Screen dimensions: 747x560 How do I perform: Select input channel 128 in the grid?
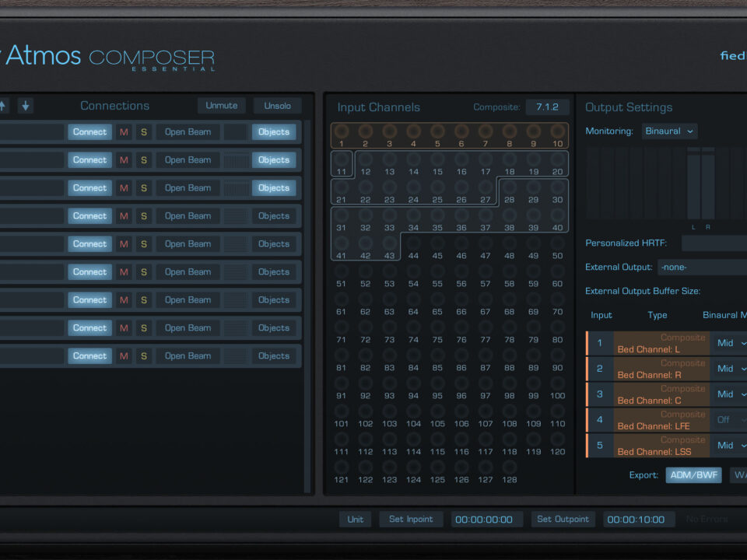tap(509, 468)
